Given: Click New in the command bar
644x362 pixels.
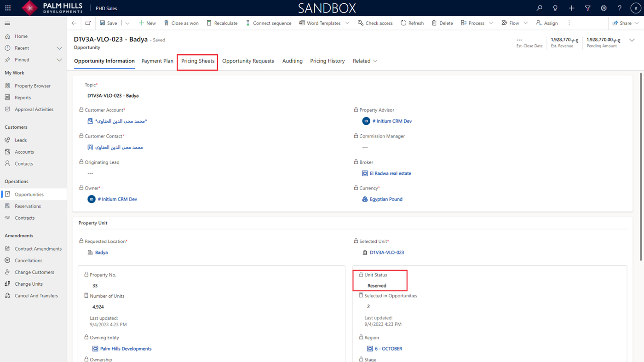Looking at the screenshot, I should pyautogui.click(x=147, y=23).
